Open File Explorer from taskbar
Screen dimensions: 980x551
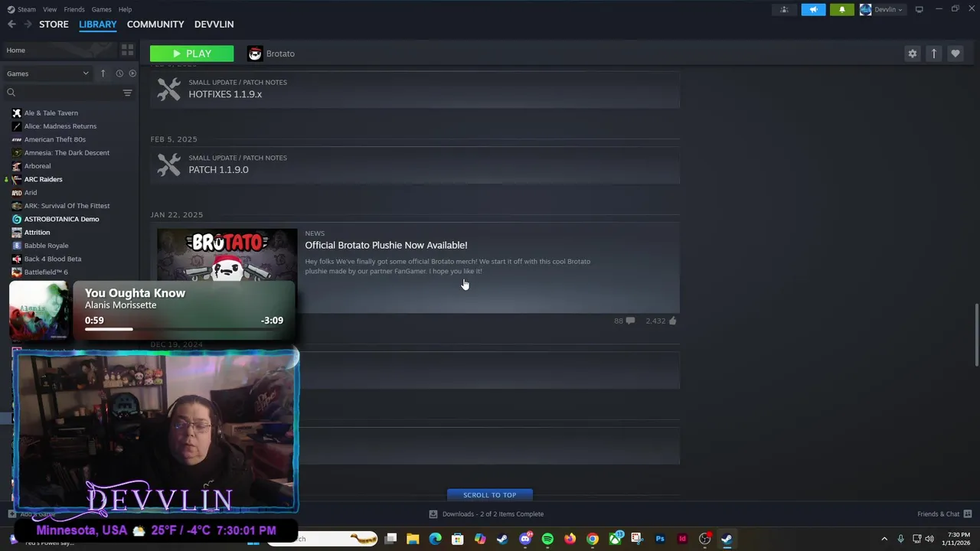point(413,539)
